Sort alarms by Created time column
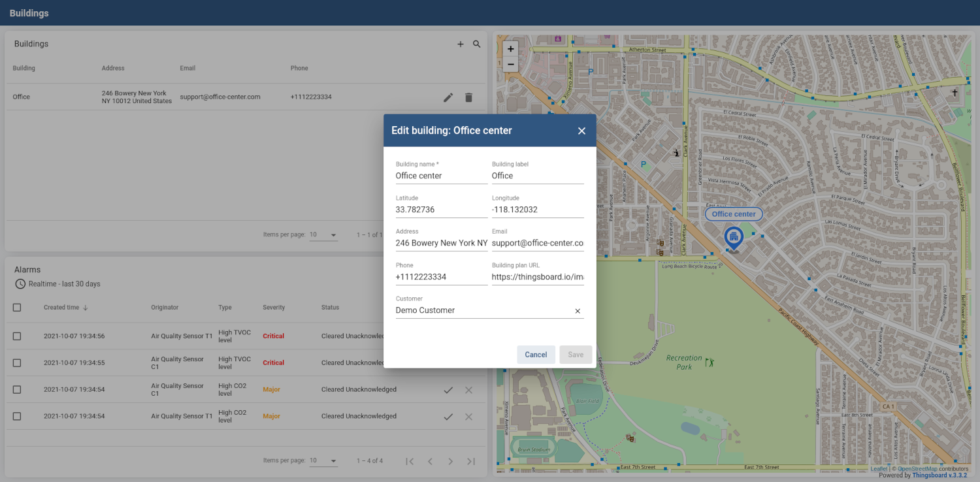 tap(62, 308)
